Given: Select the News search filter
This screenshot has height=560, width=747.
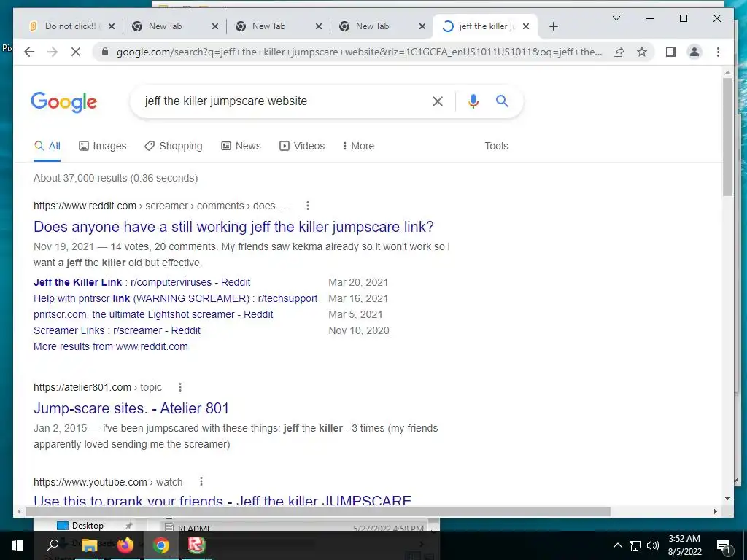Looking at the screenshot, I should point(241,146).
